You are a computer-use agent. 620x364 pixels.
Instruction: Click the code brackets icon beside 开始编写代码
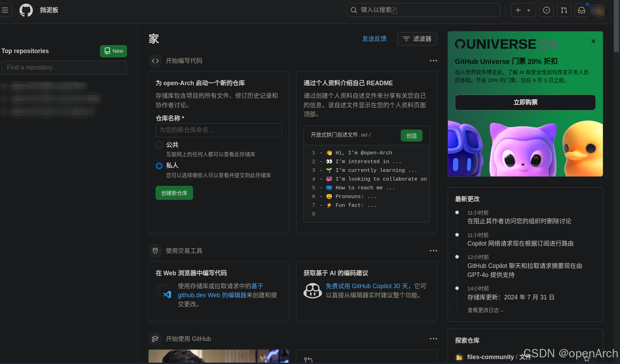[155, 61]
